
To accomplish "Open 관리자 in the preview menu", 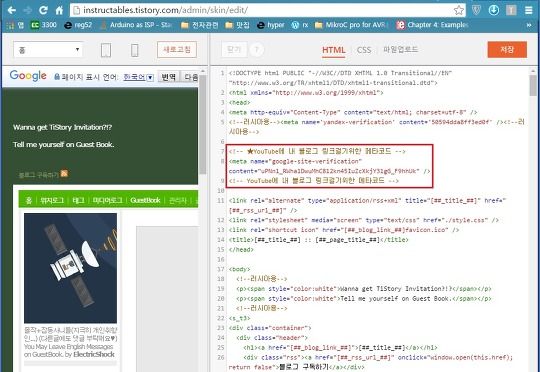I will click(x=178, y=200).
